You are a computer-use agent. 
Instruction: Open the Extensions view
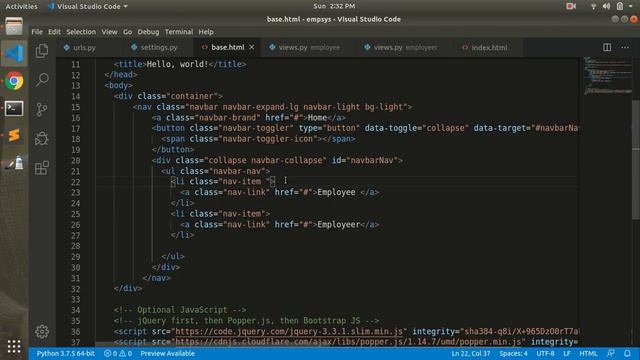[42, 168]
